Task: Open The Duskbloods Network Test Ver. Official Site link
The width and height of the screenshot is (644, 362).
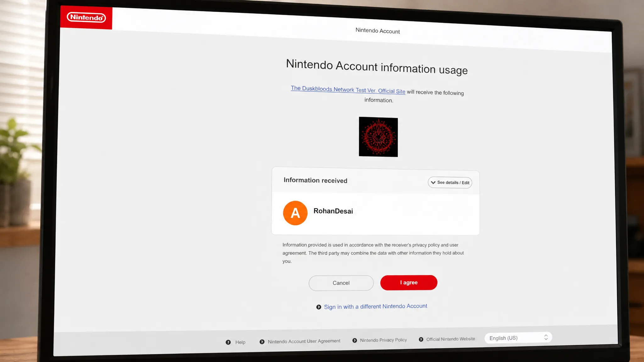Action: coord(348,90)
